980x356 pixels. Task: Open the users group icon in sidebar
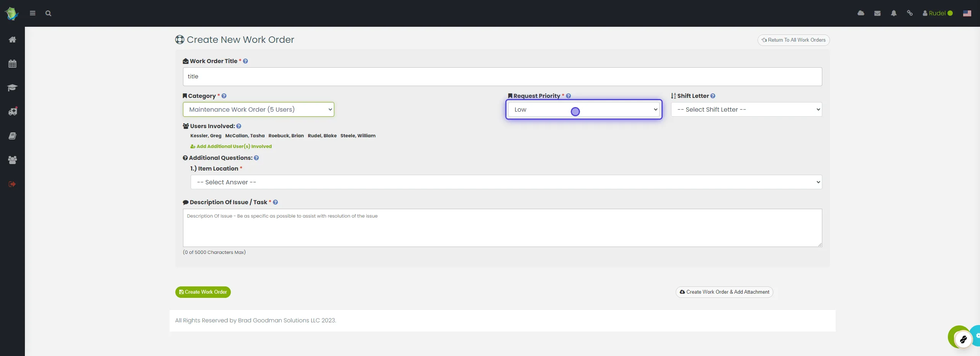[x=12, y=160]
